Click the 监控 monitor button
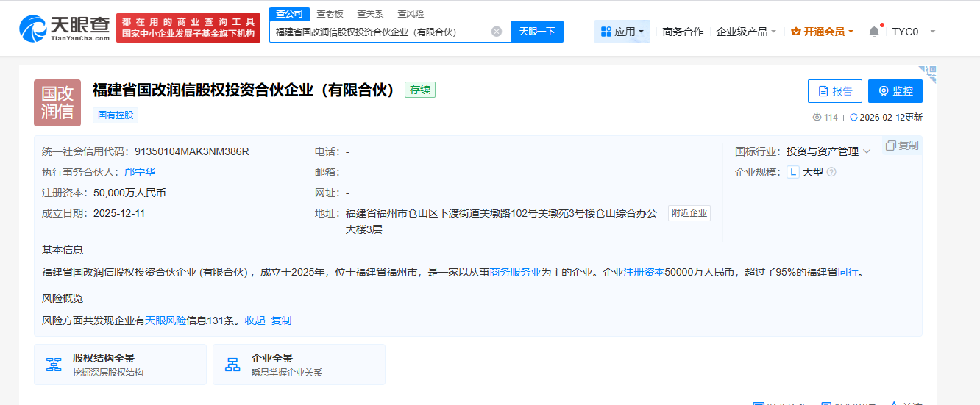980x405 pixels. pyautogui.click(x=895, y=91)
